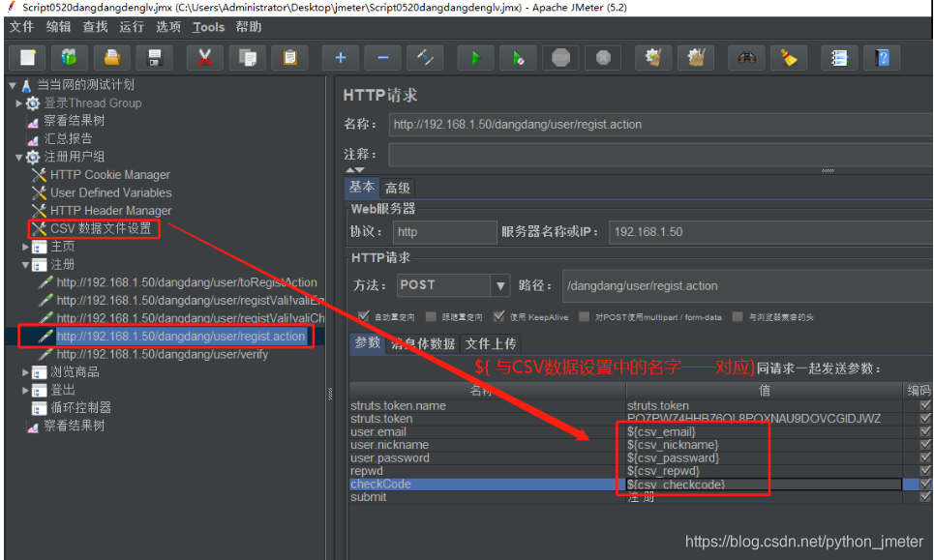
Task: Toggle the 自动重定向 checkbox
Action: [363, 316]
